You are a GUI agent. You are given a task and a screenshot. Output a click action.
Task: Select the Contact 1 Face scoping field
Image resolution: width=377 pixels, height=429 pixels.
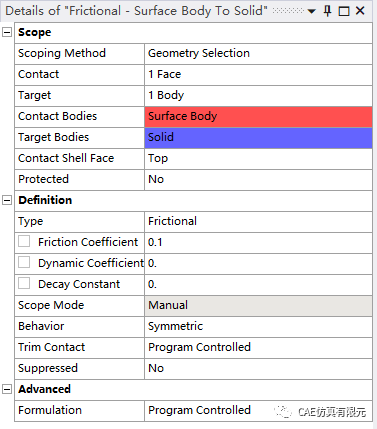[258, 75]
